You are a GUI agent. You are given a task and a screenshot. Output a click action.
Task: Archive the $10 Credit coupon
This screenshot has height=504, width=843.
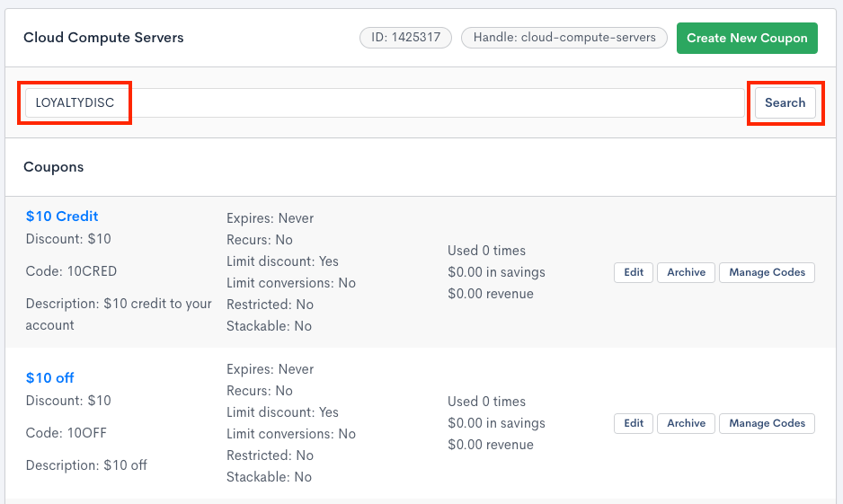point(686,272)
